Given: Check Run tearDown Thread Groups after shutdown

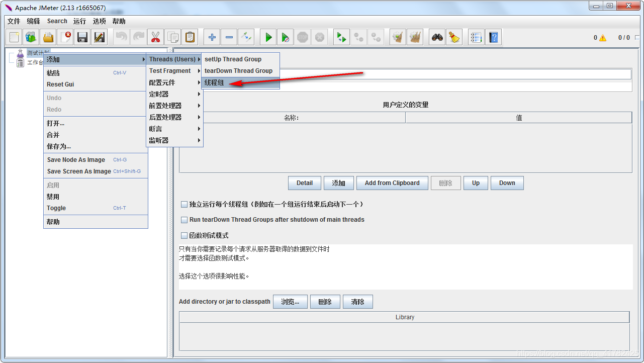Looking at the screenshot, I should (184, 220).
